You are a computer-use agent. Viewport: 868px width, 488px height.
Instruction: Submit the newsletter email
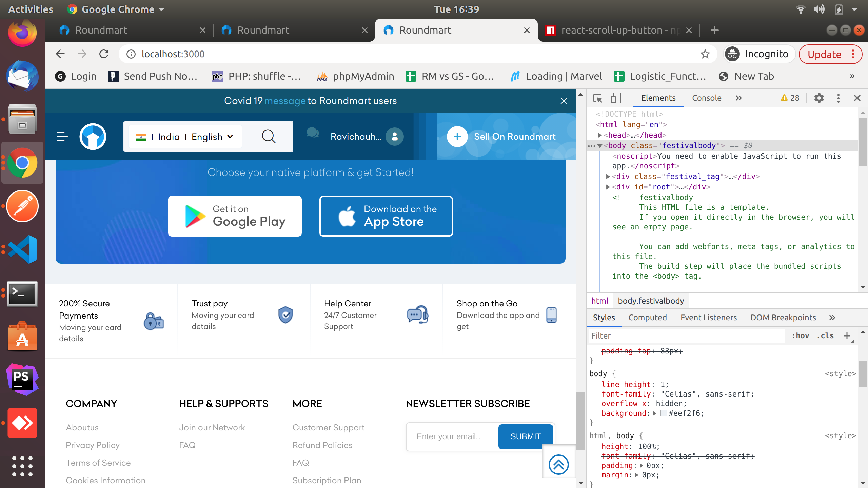pos(526,436)
